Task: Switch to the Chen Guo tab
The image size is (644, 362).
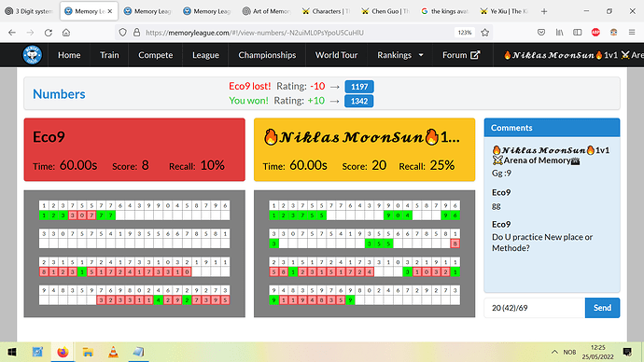Action: pos(385,11)
